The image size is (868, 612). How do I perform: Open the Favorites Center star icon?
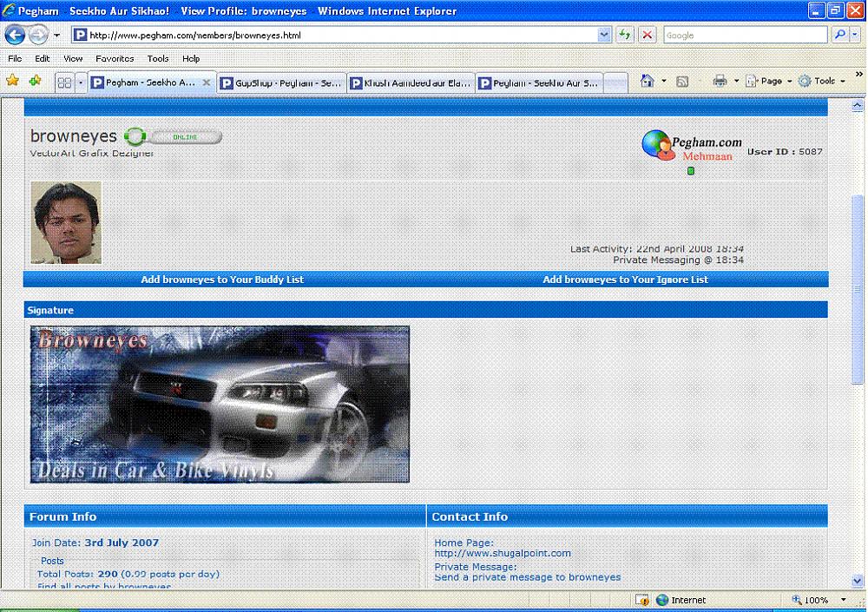[12, 81]
